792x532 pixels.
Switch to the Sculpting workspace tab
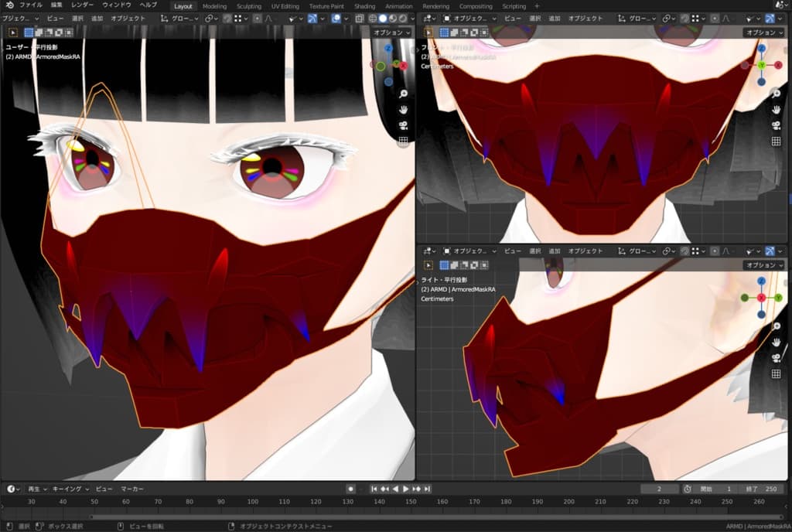tap(248, 6)
